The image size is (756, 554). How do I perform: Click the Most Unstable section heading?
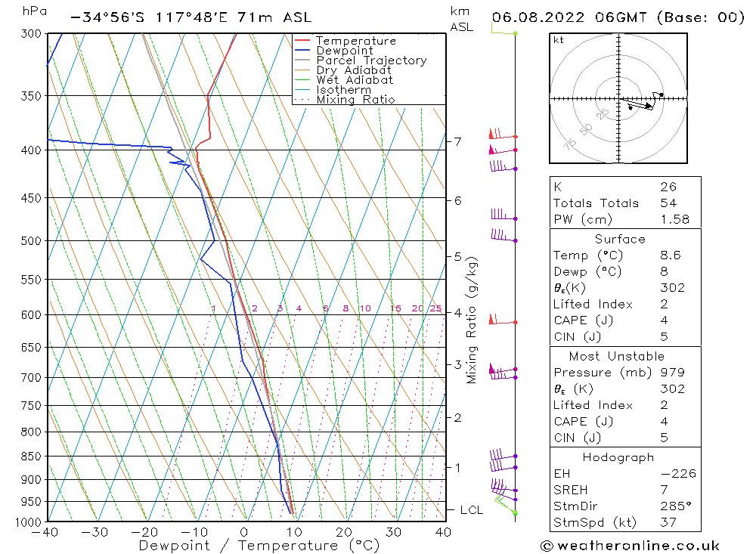617,356
